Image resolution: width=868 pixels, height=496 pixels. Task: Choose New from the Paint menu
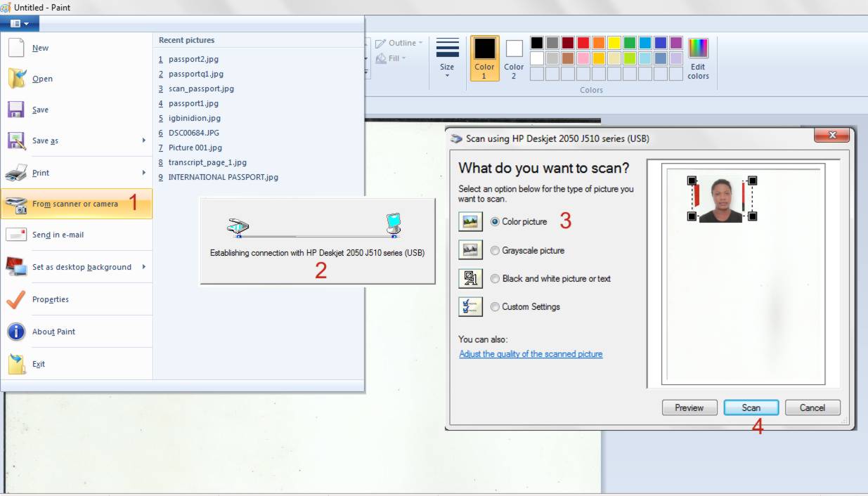(77, 48)
